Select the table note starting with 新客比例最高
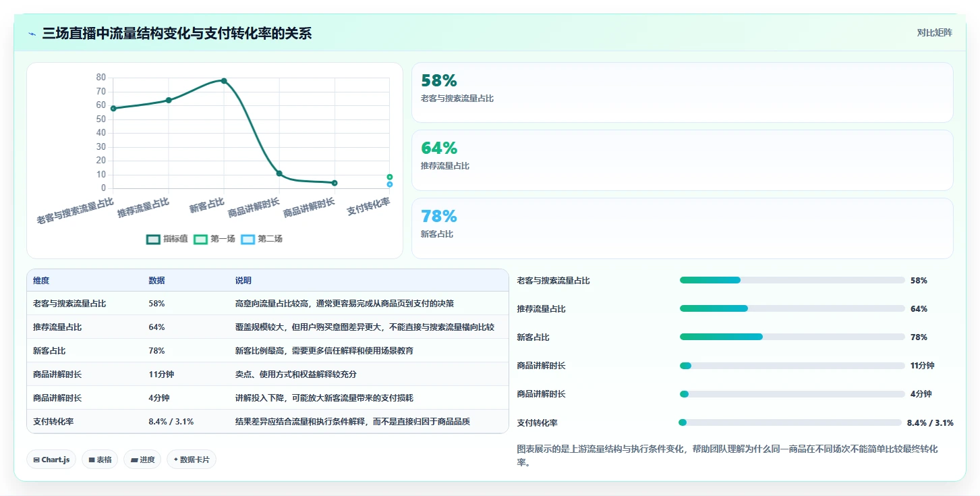This screenshot has width=980, height=496. [x=324, y=351]
